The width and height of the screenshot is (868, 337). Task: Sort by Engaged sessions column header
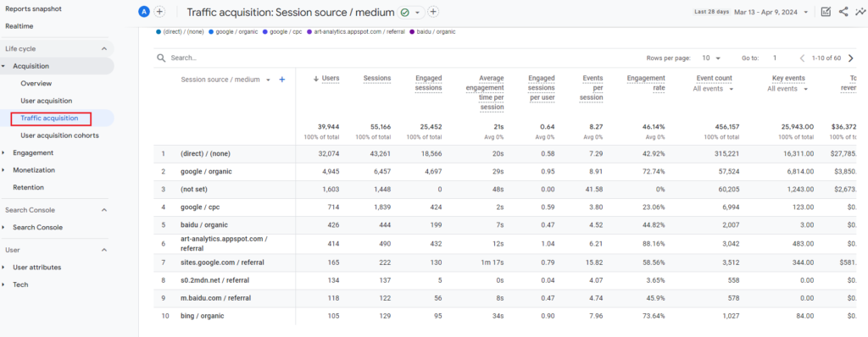click(428, 83)
